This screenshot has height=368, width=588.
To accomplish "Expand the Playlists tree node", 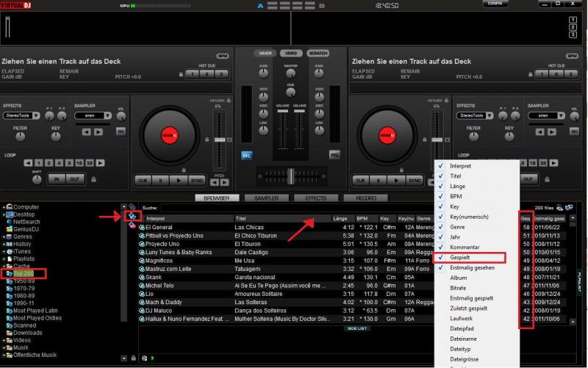I will pos(4,259).
